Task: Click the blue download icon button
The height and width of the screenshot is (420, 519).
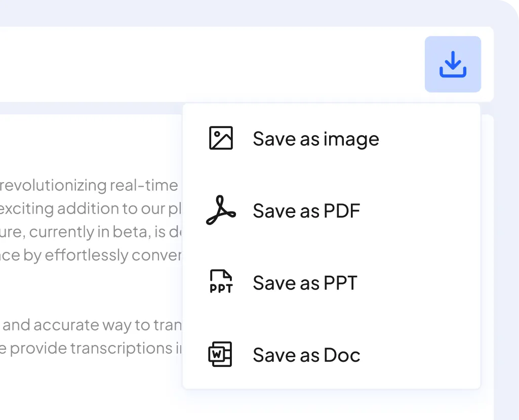Action: (x=453, y=64)
